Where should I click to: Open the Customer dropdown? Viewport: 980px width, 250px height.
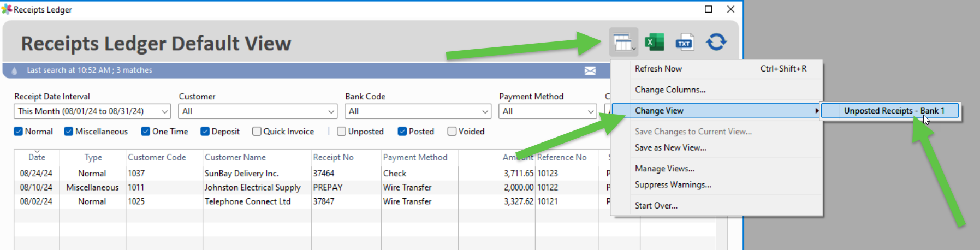[258, 111]
